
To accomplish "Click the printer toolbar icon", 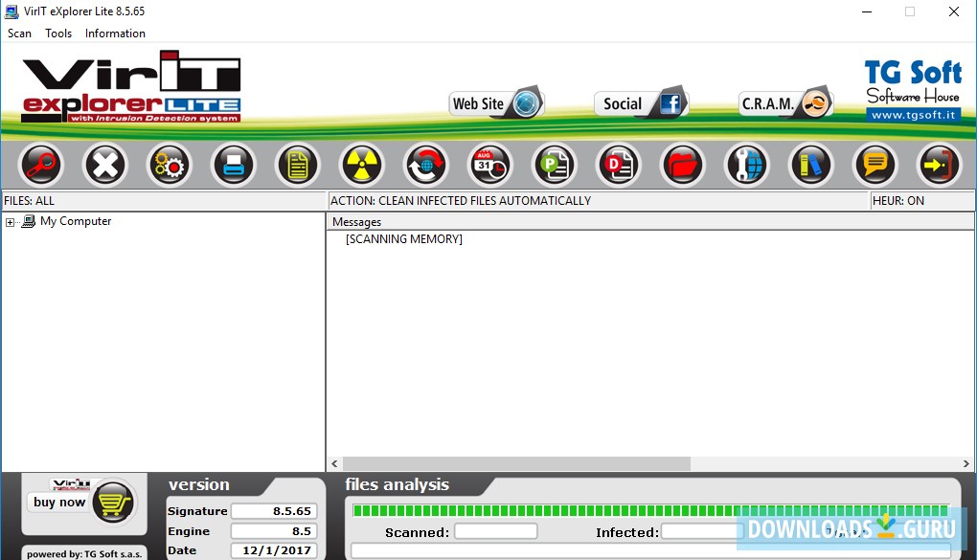I will pos(233,165).
